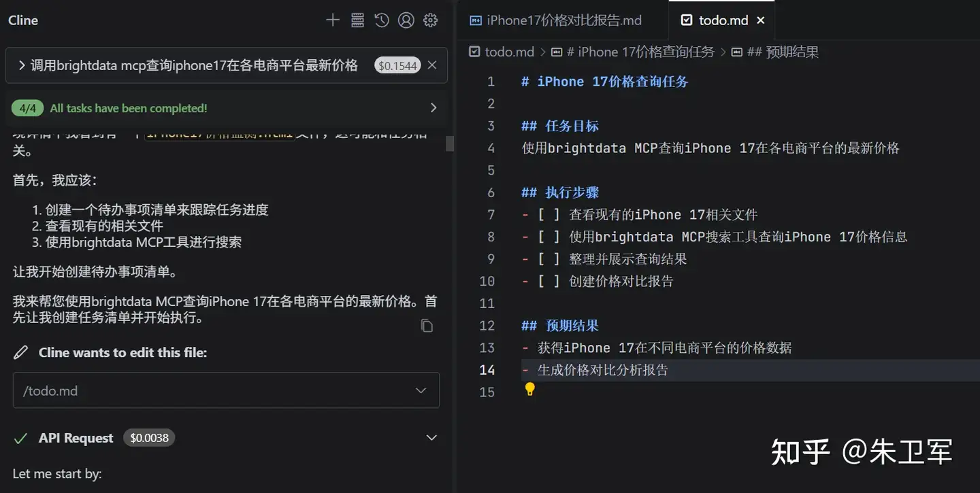This screenshot has height=493, width=980.
Task: Open the MCP servers panel icon
Action: click(x=357, y=20)
